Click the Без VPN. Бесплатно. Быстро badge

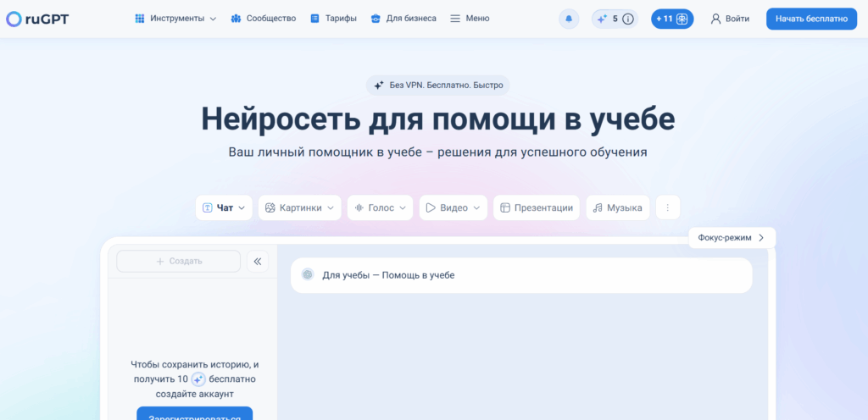[x=438, y=86]
